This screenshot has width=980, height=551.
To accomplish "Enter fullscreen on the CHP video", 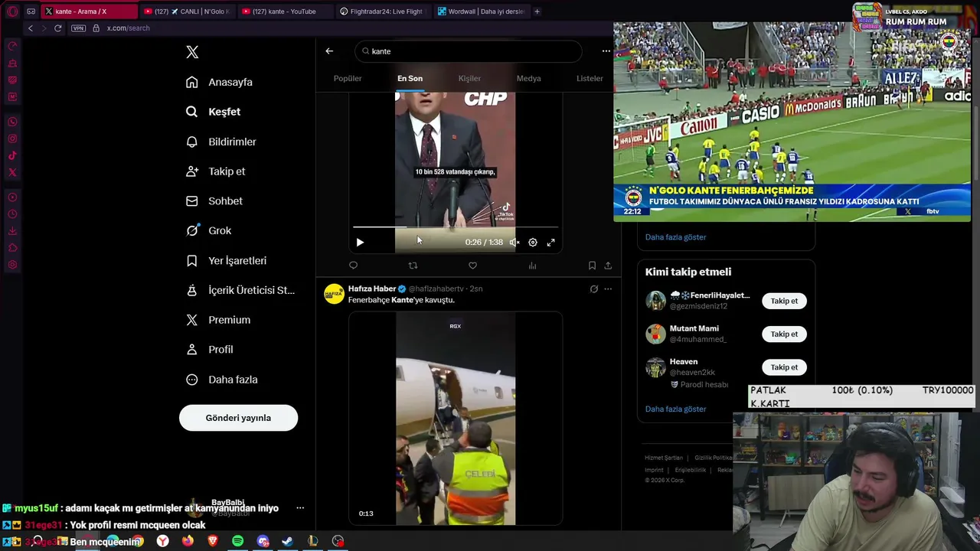I will (550, 243).
